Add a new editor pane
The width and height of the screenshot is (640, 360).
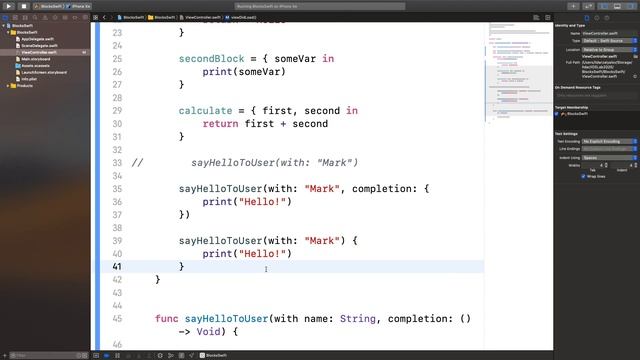pyautogui.click(x=548, y=18)
